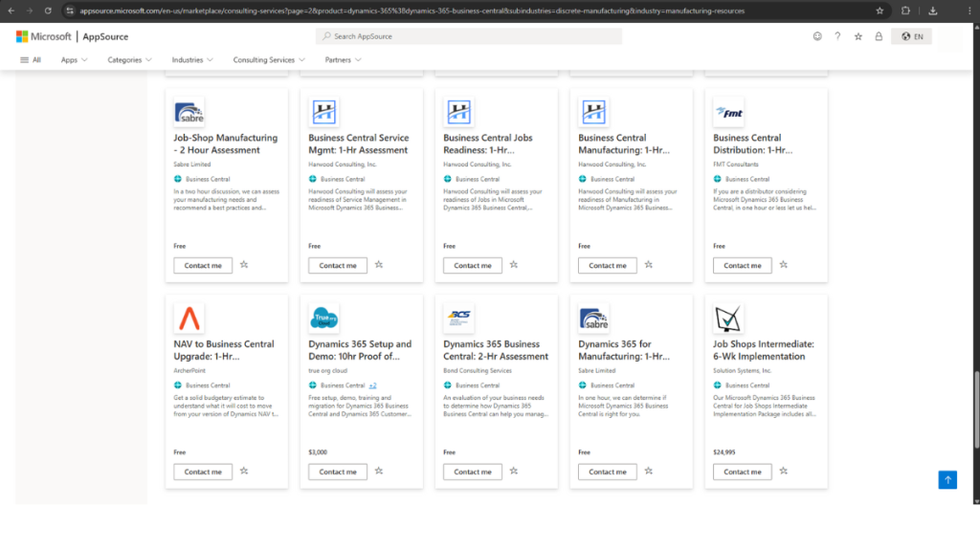Contact me for NAV to Business Central Upgrade

pos(203,472)
